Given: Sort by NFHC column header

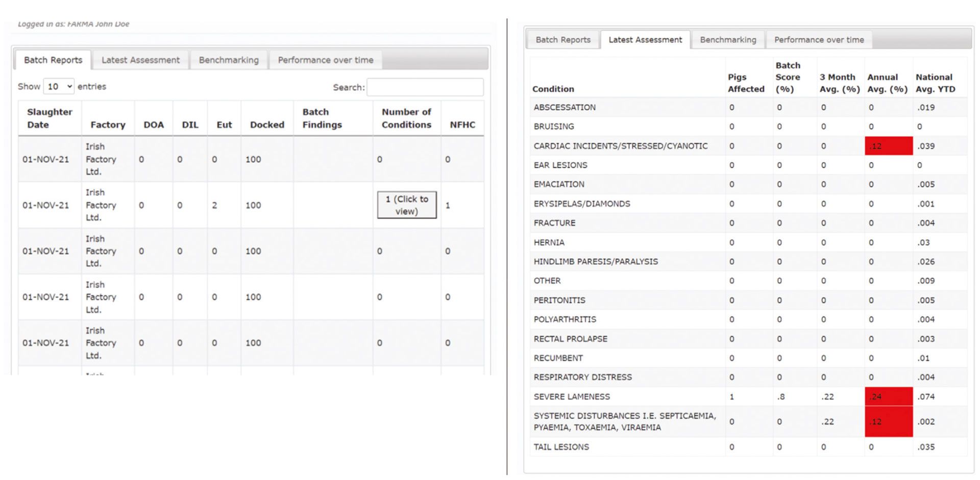Looking at the screenshot, I should point(462,118).
